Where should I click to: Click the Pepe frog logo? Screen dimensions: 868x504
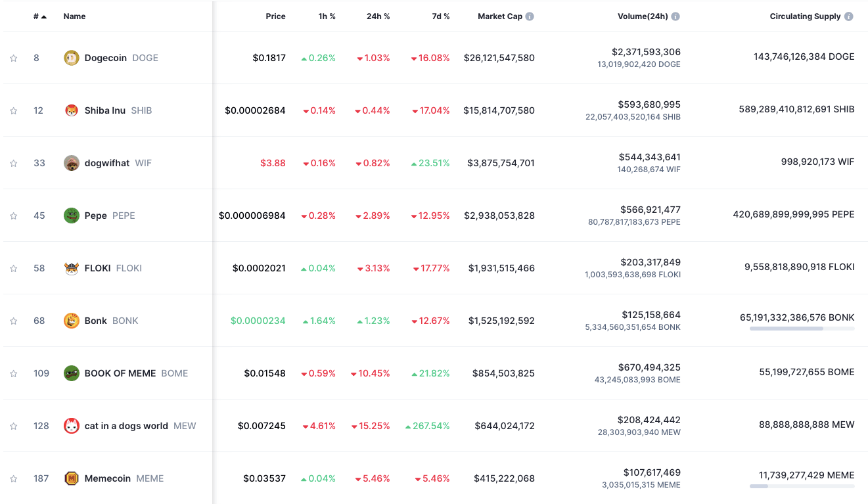[72, 216]
